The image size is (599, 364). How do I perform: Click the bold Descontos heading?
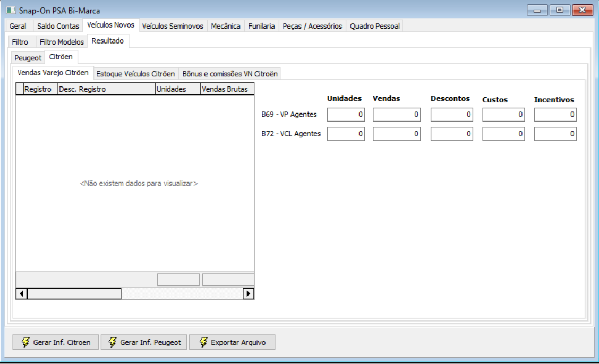point(450,99)
